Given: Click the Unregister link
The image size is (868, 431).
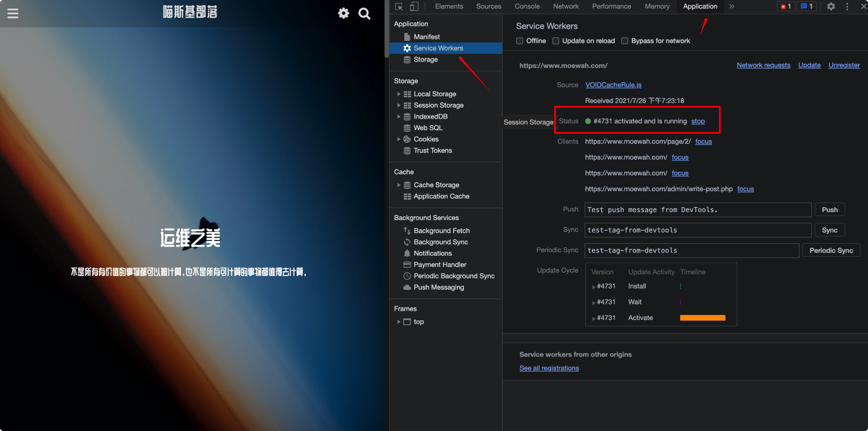Looking at the screenshot, I should tap(844, 65).
